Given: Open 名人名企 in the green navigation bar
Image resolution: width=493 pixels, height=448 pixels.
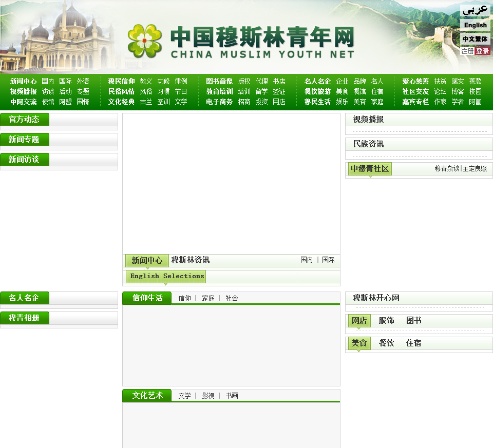Looking at the screenshot, I should (x=317, y=82).
